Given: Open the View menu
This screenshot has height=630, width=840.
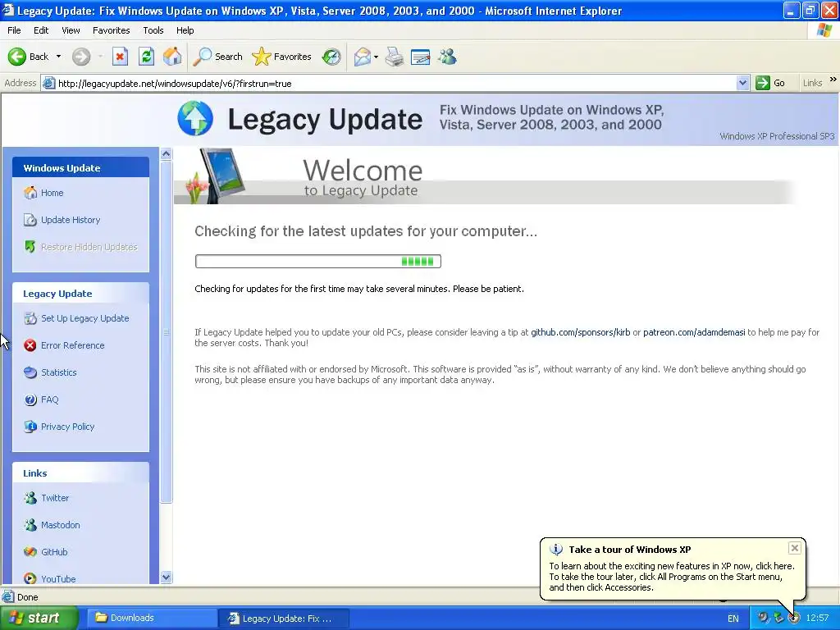Looking at the screenshot, I should [x=71, y=30].
